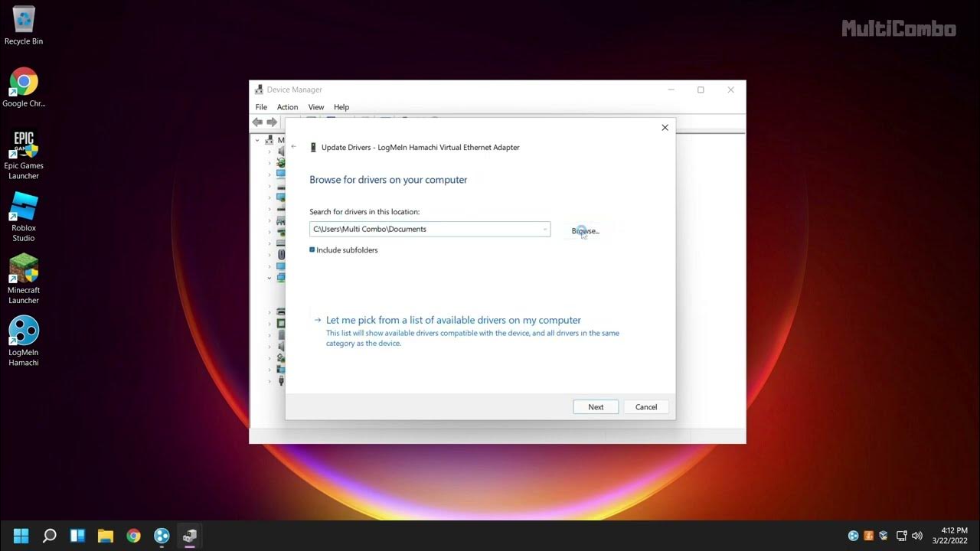Go back in Update Drivers wizard
The image size is (980, 551).
tap(294, 147)
